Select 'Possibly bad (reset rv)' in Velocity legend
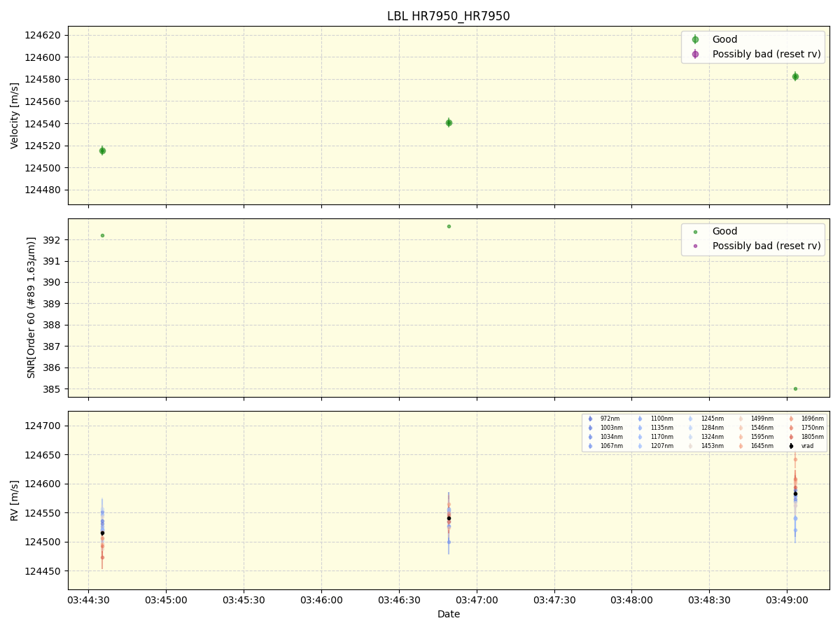The image size is (840, 630). tap(766, 54)
